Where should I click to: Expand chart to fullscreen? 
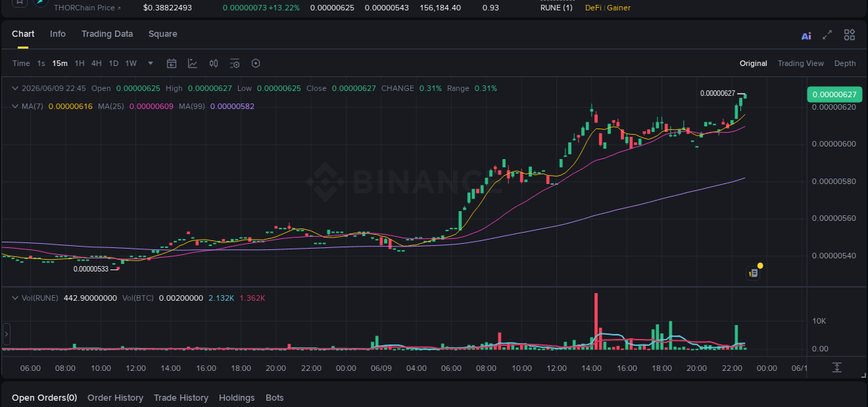pos(827,35)
